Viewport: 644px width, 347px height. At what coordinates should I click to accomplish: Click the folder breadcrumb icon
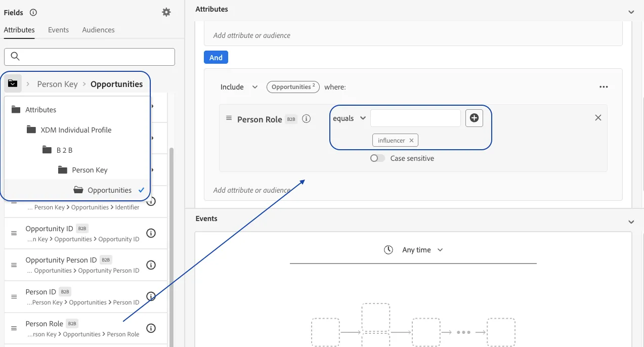click(13, 84)
